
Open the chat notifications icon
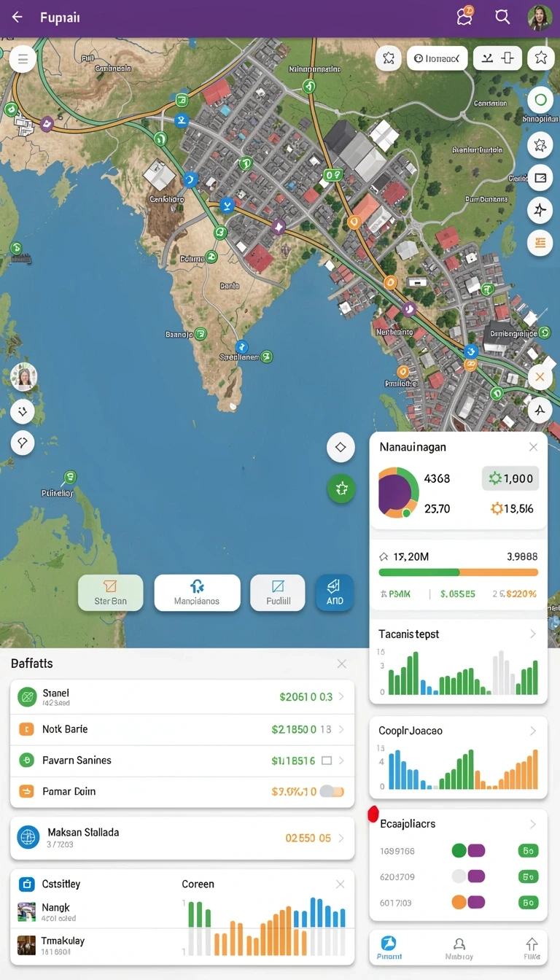[x=465, y=16]
